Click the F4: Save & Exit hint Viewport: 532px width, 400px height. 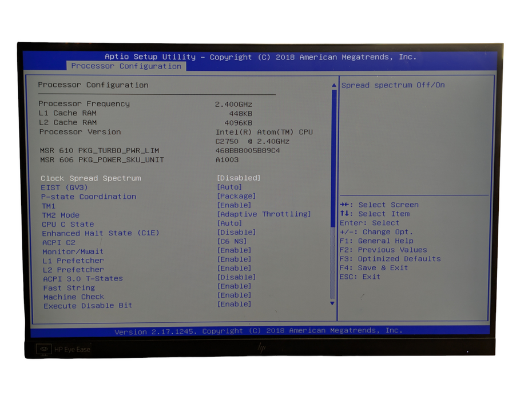pyautogui.click(x=374, y=268)
